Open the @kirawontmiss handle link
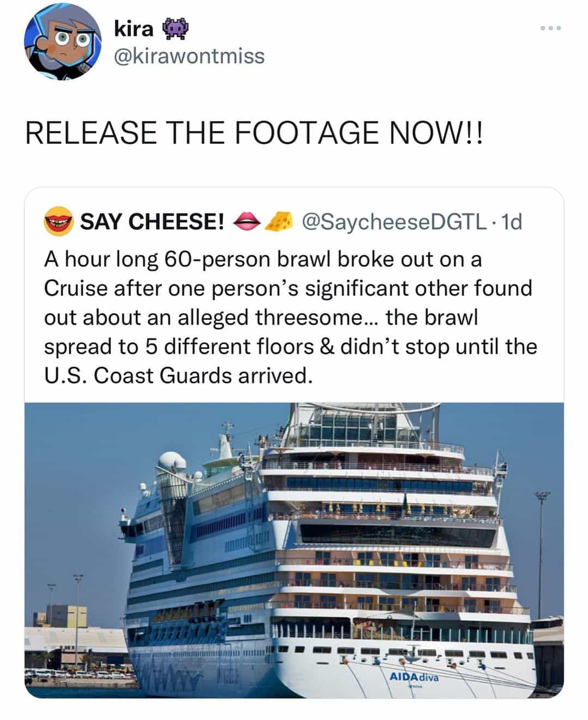588x720 pixels. coord(189,56)
